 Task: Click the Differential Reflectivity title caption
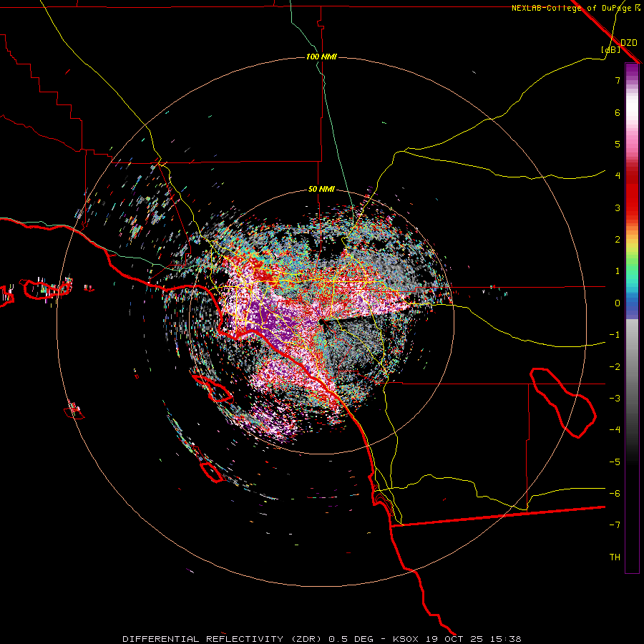coord(321,639)
